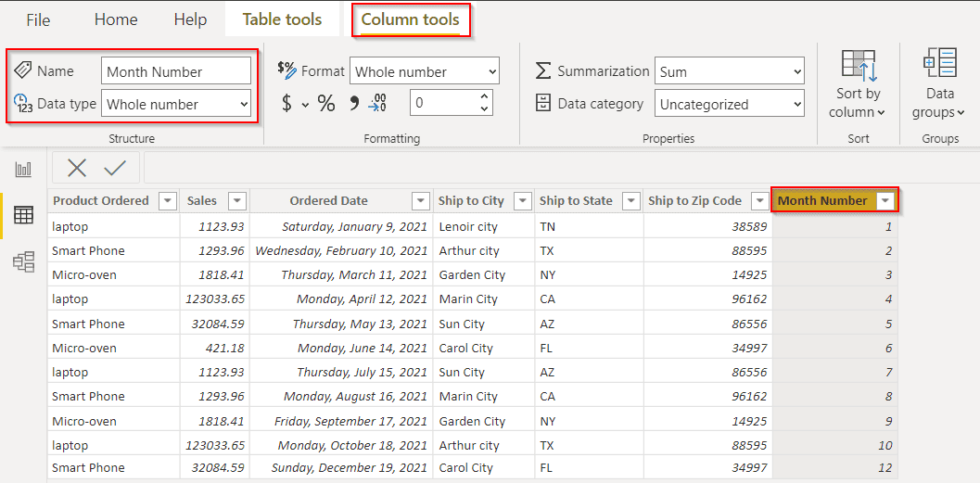This screenshot has height=483, width=980.
Task: Click the Month Number cell showing 12
Action: coord(835,467)
